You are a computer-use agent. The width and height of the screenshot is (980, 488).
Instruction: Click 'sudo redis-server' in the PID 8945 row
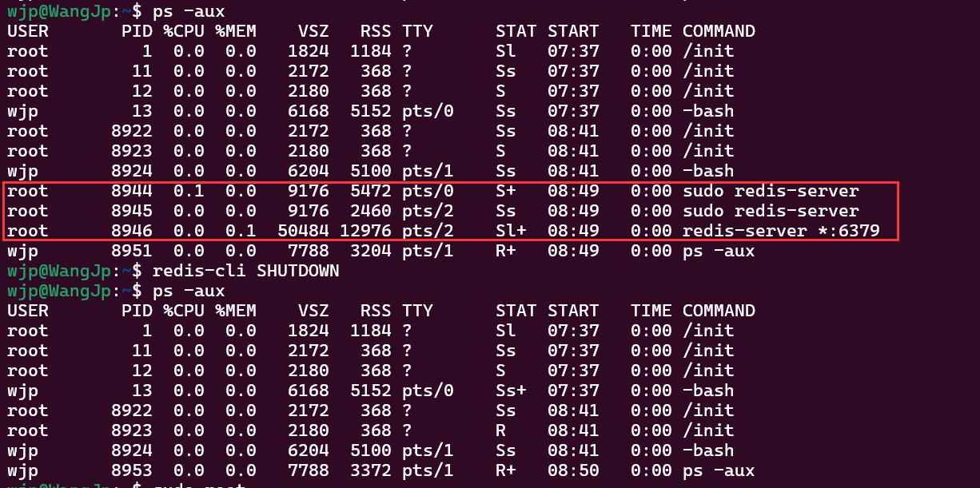coord(771,211)
